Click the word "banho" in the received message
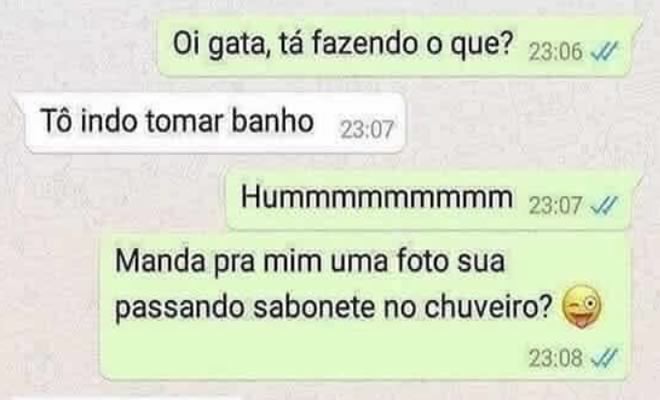Image resolution: width=660 pixels, height=400 pixels. [x=272, y=121]
